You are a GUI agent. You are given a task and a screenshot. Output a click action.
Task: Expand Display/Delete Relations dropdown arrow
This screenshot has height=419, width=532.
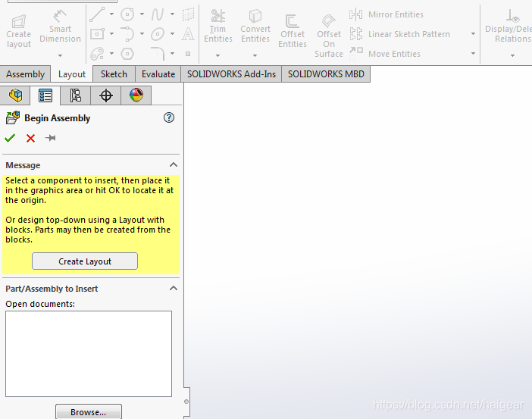pos(512,55)
